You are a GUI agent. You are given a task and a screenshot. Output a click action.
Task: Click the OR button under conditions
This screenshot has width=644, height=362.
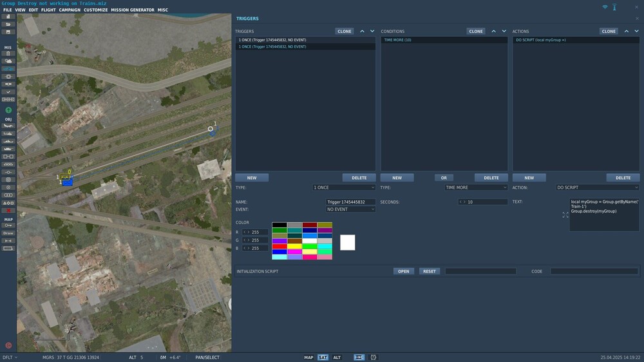[x=444, y=178]
